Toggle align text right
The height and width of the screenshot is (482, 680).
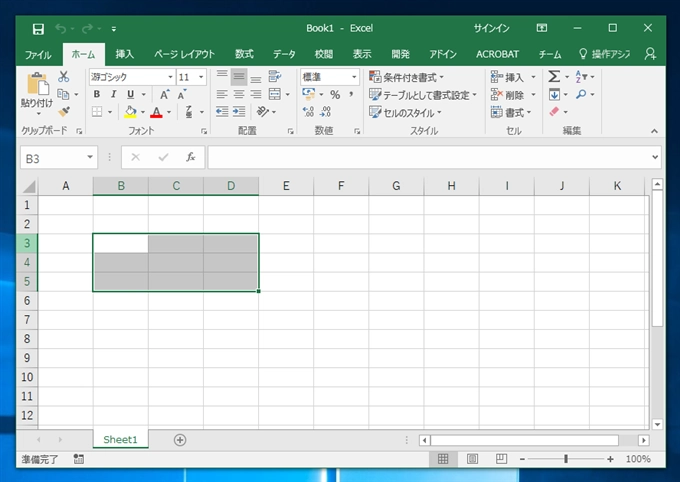[x=256, y=94]
